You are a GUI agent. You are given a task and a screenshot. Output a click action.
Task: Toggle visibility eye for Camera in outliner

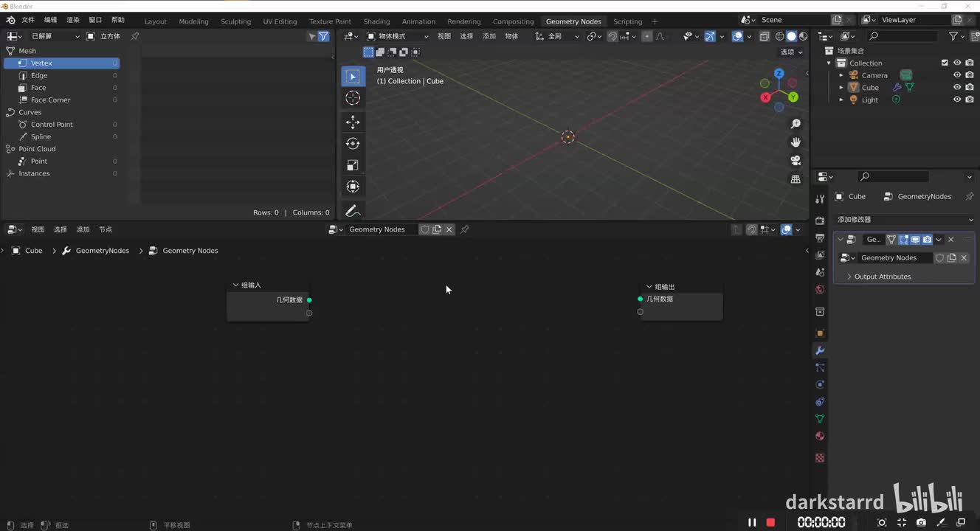(x=957, y=75)
